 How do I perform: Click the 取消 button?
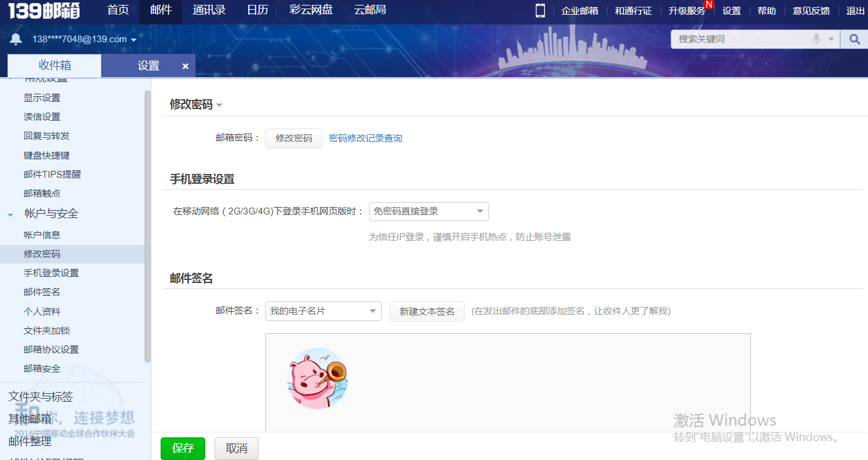237,448
